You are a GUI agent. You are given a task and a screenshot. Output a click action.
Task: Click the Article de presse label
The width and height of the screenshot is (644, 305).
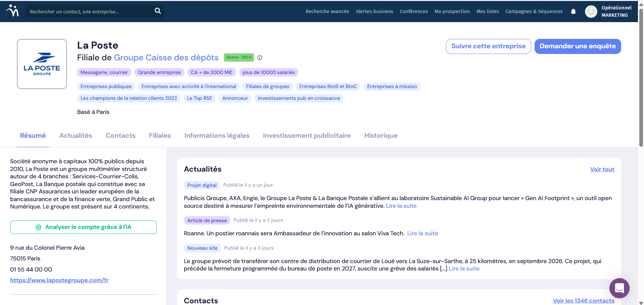(207, 221)
